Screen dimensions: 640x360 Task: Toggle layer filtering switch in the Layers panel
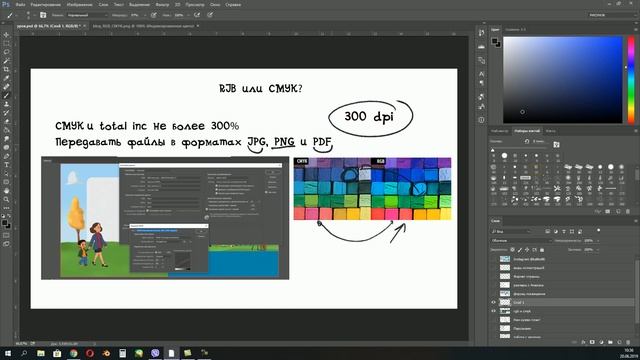(598, 231)
